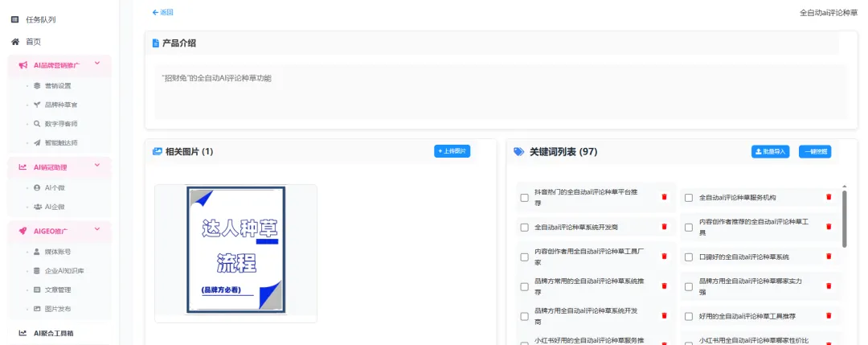The width and height of the screenshot is (868, 345).
Task: Click the keyword list vertical scrollbar thumb
Action: pyautogui.click(x=844, y=219)
